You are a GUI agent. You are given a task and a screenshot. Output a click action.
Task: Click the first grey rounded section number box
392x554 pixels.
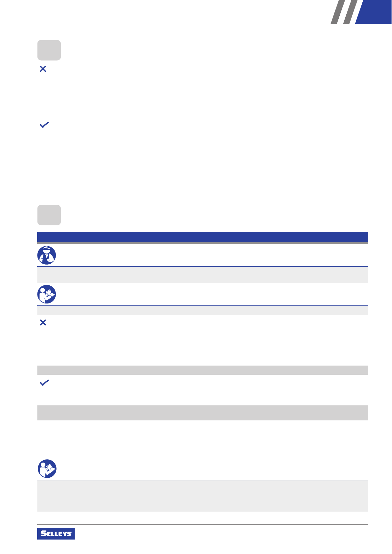coord(49,50)
